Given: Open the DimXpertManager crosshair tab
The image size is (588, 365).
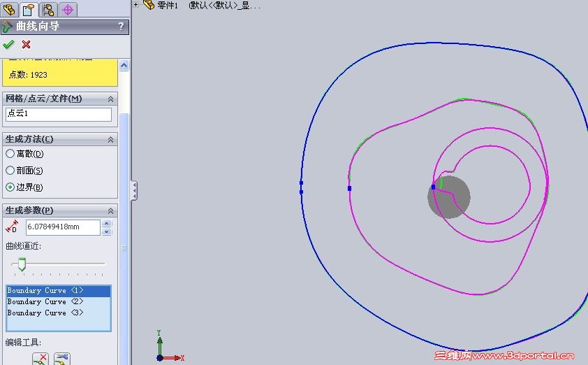Looking at the screenshot, I should click(x=68, y=9).
